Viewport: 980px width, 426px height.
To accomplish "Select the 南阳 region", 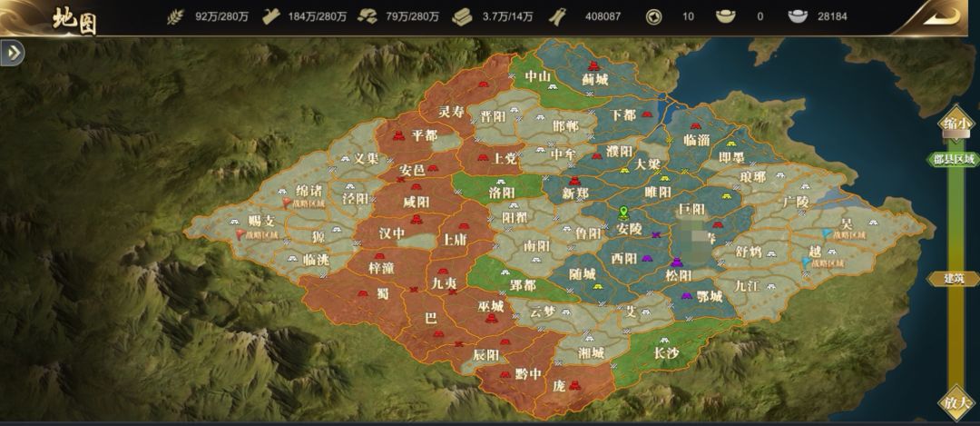I will (x=537, y=246).
